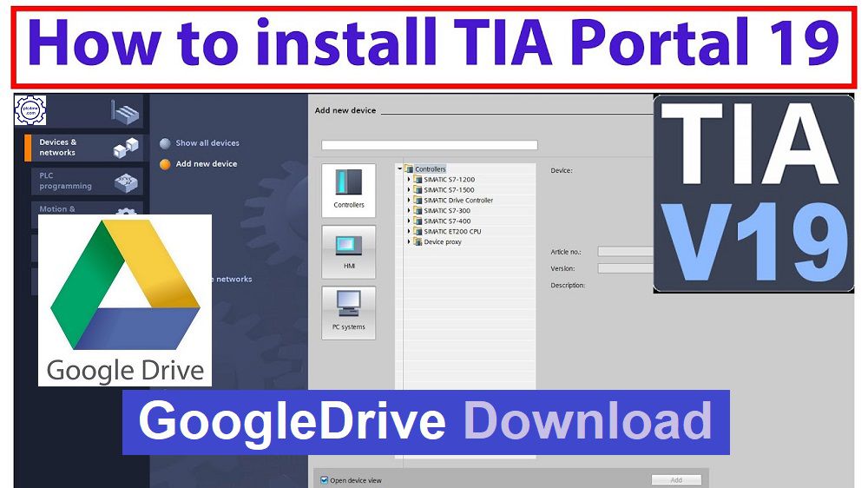Click the Motion & technology gear icon

(x=127, y=211)
